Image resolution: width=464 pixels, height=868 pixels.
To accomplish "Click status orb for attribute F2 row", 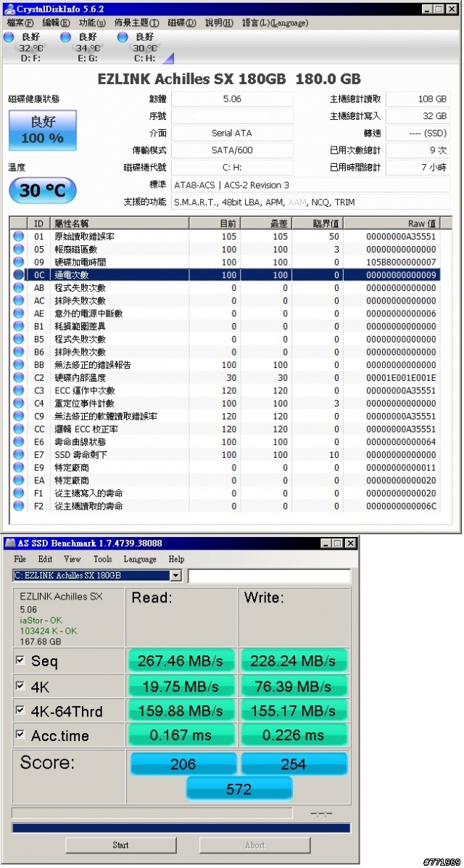I will (19, 506).
